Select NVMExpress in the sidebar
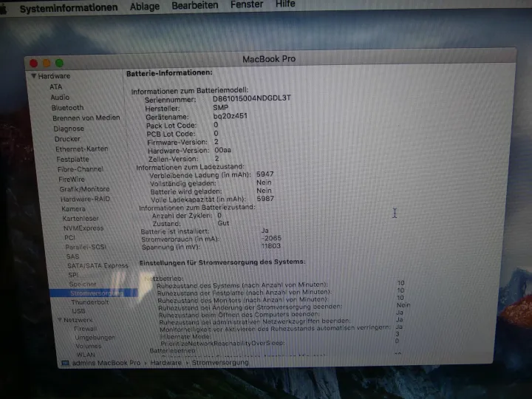532x399 pixels. click(83, 228)
